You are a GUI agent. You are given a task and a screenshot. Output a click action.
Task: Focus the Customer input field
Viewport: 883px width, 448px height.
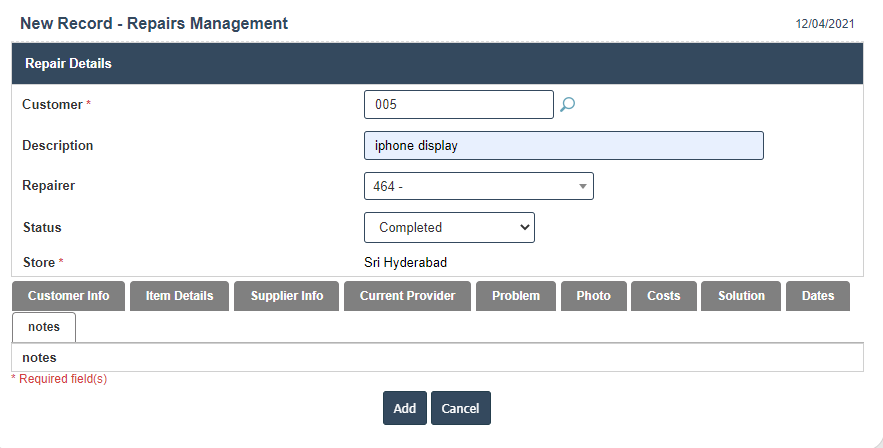point(458,104)
